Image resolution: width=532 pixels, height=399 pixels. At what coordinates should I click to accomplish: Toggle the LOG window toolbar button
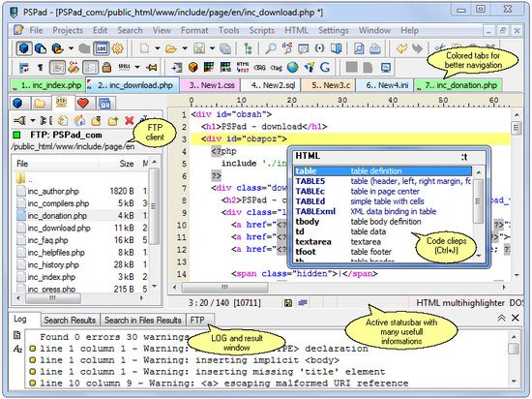[x=102, y=48]
